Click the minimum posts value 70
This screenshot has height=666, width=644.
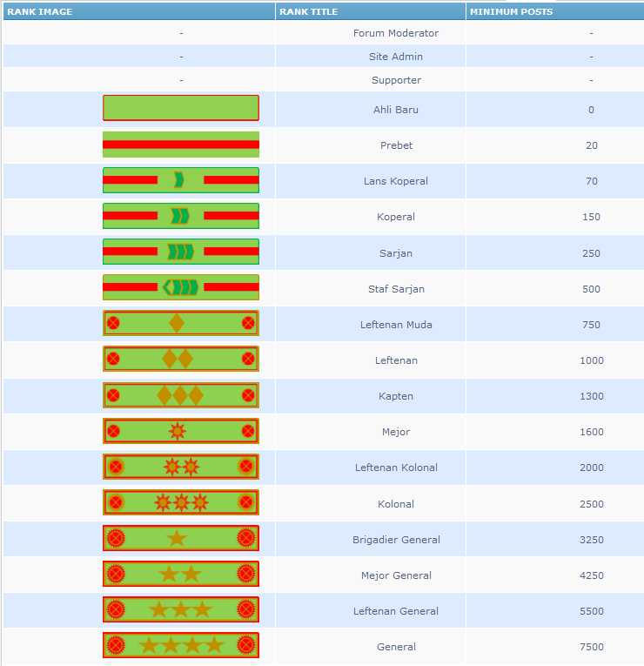[592, 181]
